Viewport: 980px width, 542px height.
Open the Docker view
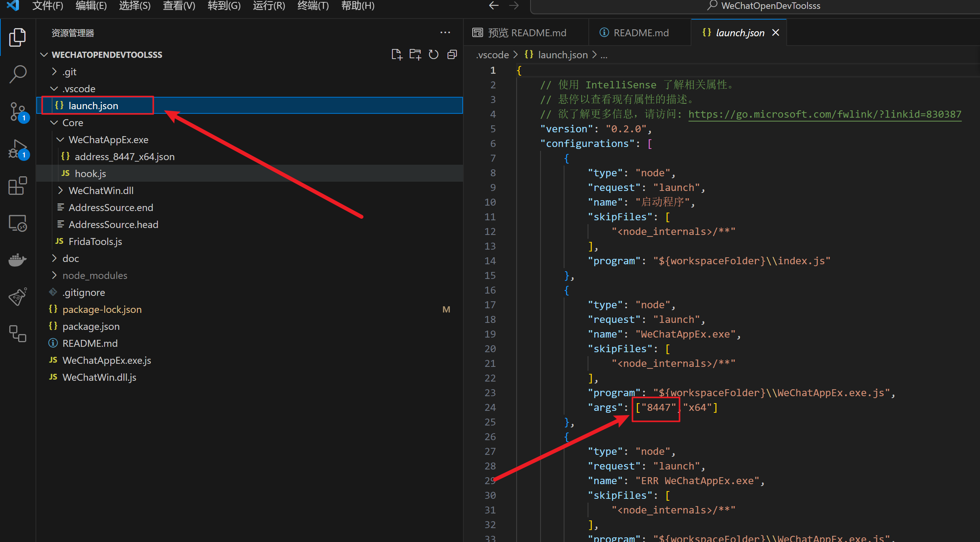point(17,260)
